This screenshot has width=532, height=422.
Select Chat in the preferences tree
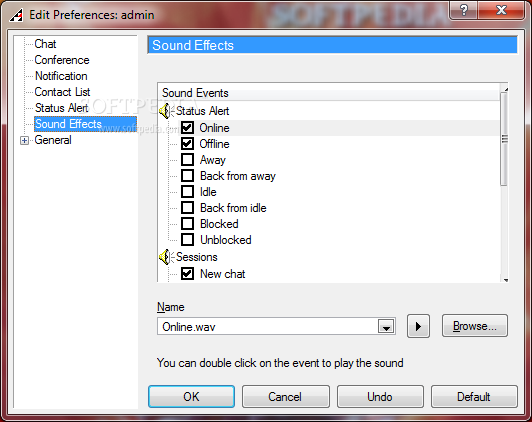click(x=45, y=44)
